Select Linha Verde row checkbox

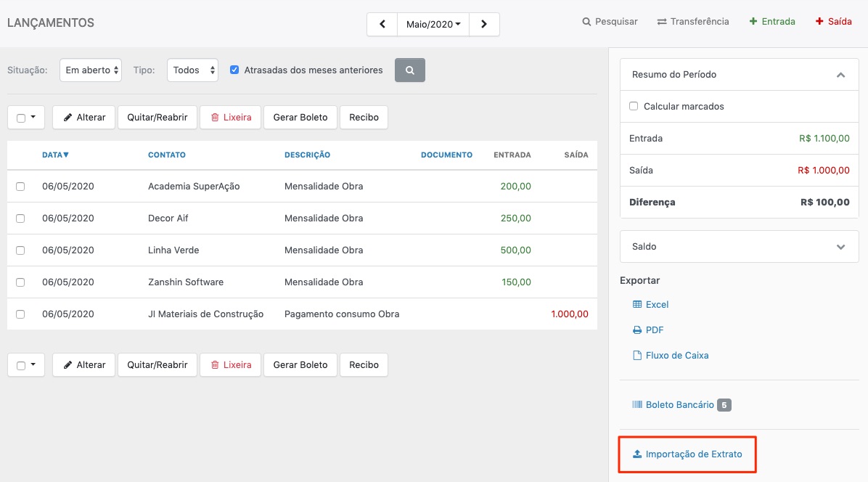[20, 250]
